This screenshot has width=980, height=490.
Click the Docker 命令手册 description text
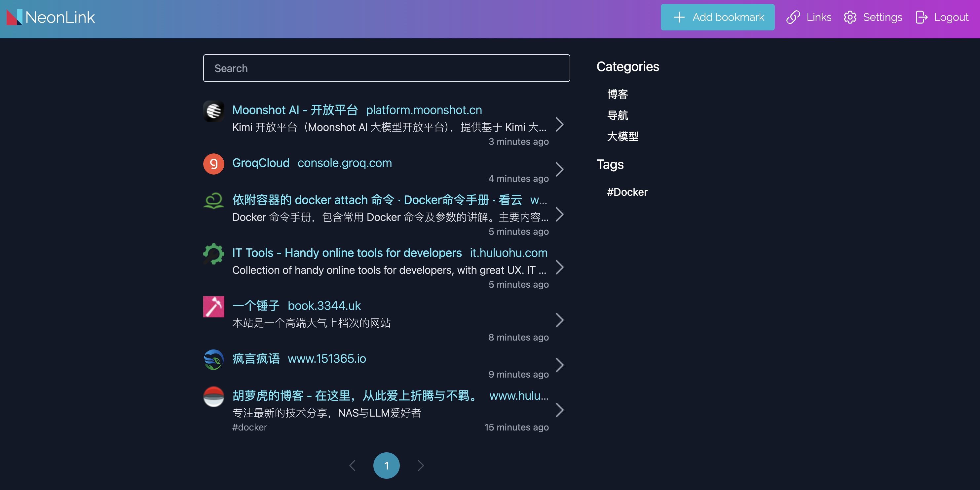390,218
